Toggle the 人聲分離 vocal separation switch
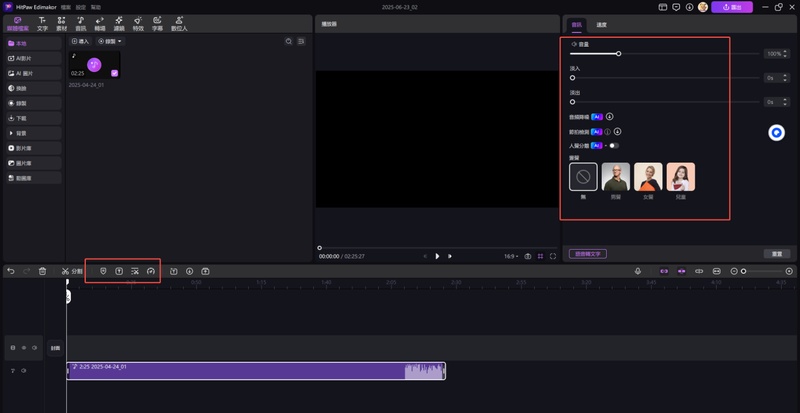 (614, 146)
